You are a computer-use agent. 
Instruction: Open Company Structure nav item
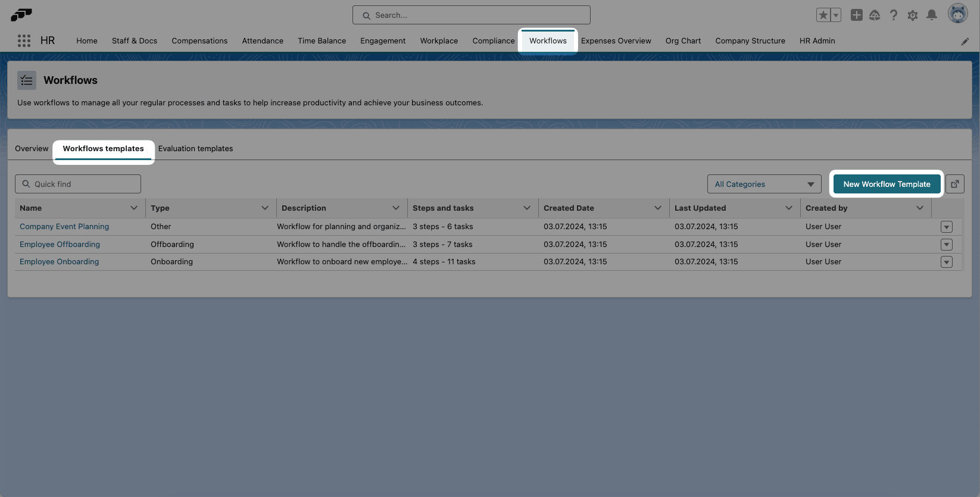[x=750, y=41]
